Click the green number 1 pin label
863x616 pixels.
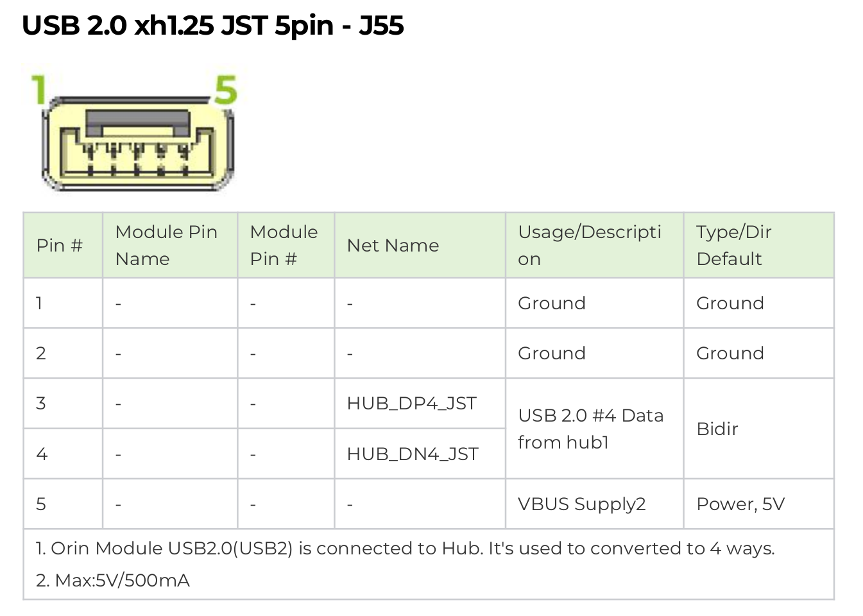click(40, 89)
